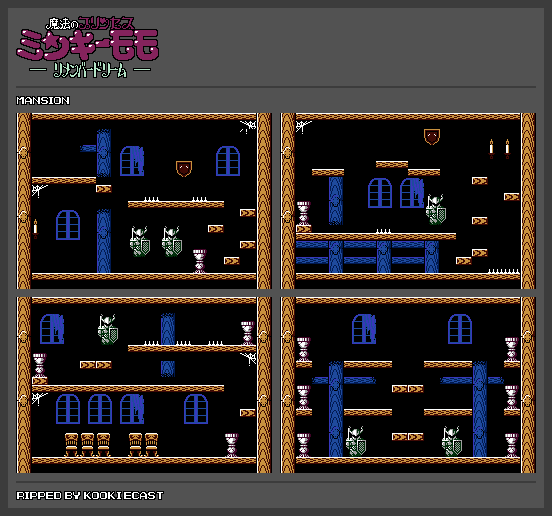
Task: Click the shield crest in the top-right room
Action: (432, 137)
